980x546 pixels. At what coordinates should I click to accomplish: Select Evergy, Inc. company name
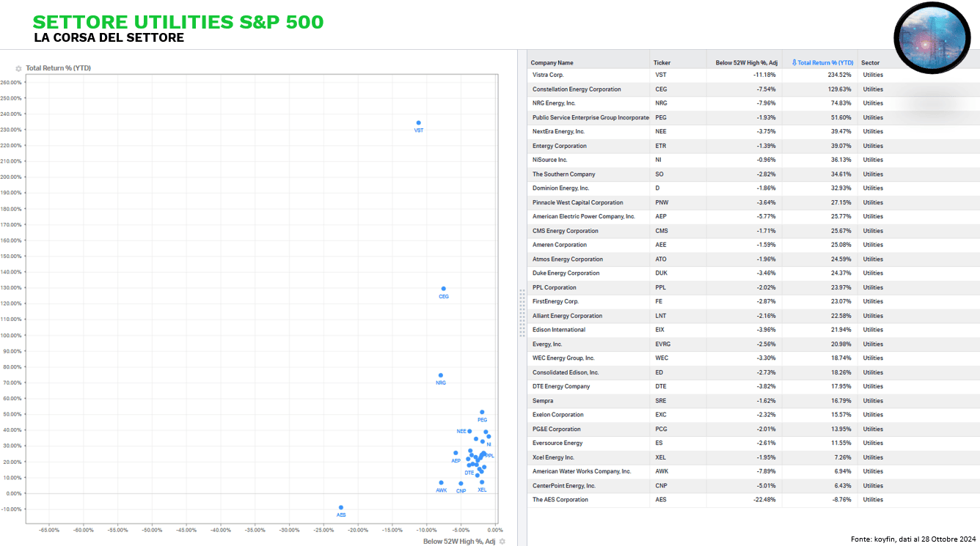point(547,344)
